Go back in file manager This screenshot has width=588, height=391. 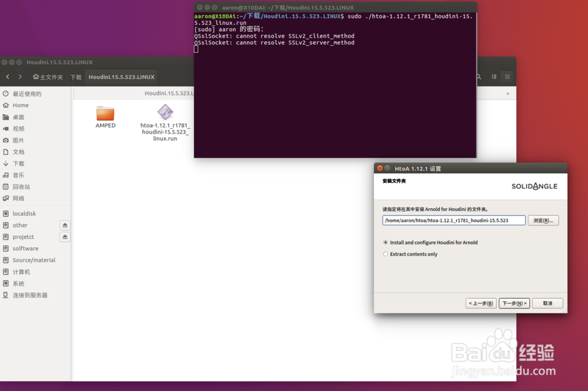point(8,77)
